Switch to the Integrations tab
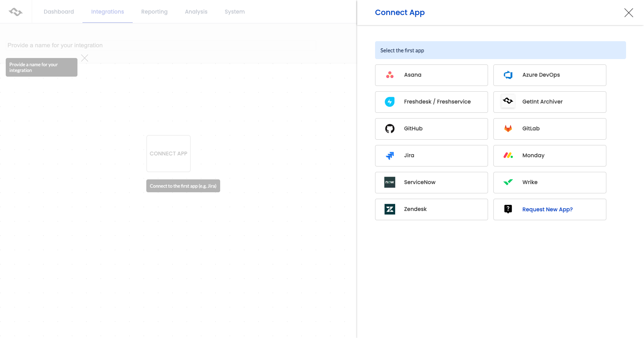 coord(108,11)
